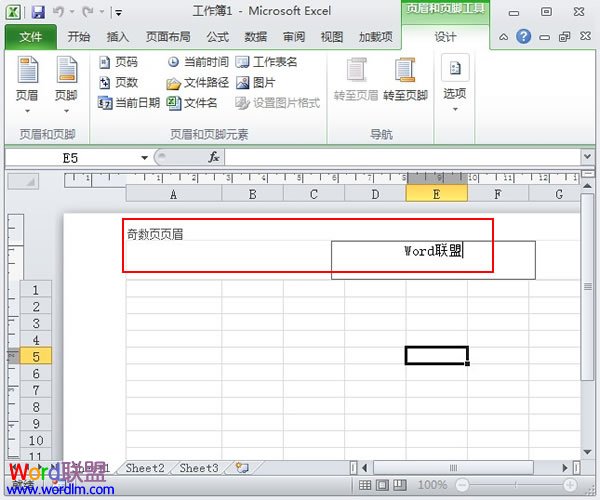Insert sheet name with 工作表名
Screen dimensions: 600x500
pyautogui.click(x=266, y=63)
